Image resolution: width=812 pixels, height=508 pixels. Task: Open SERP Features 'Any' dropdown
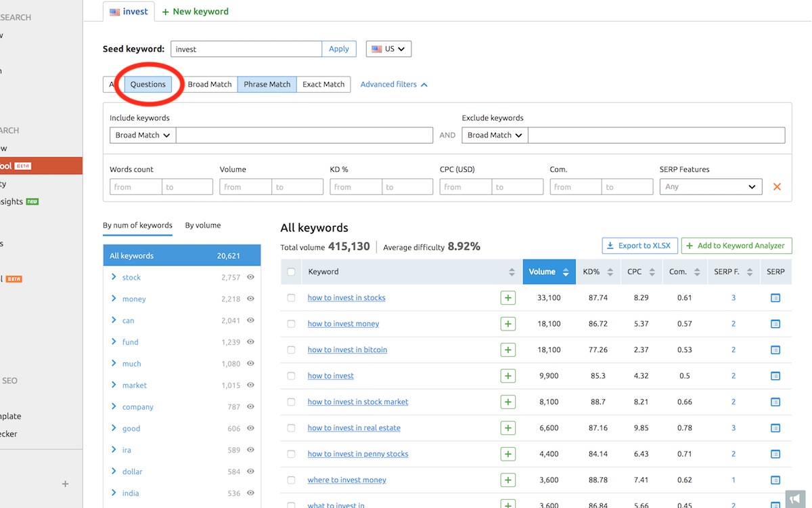click(710, 187)
